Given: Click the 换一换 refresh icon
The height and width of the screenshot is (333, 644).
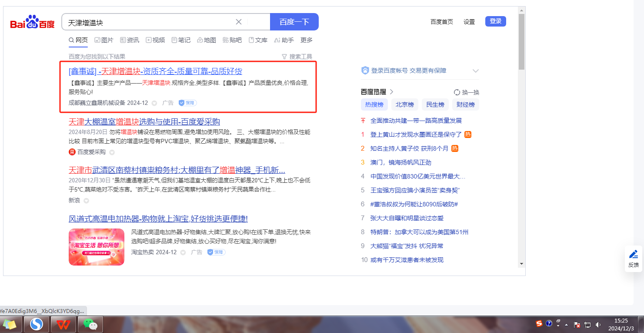Looking at the screenshot, I should click(x=457, y=92).
